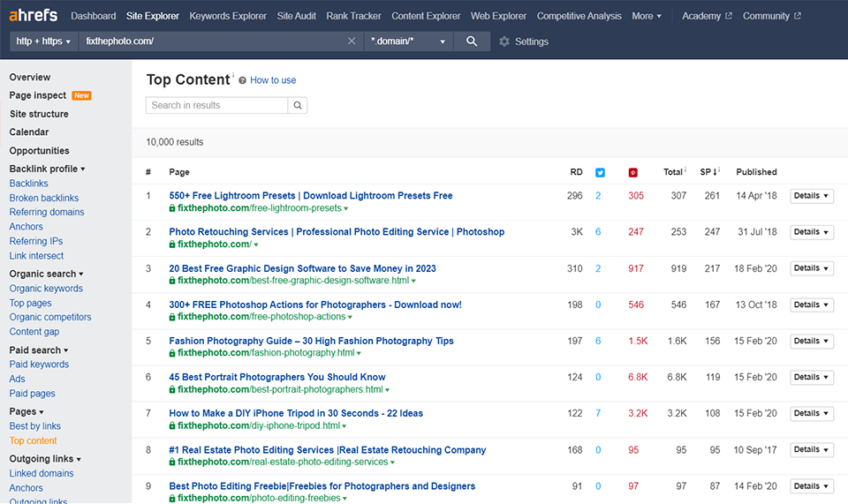Open the 550+ Free Lightroom Presets page link
Image resolution: width=848 pixels, height=504 pixels.
point(310,196)
